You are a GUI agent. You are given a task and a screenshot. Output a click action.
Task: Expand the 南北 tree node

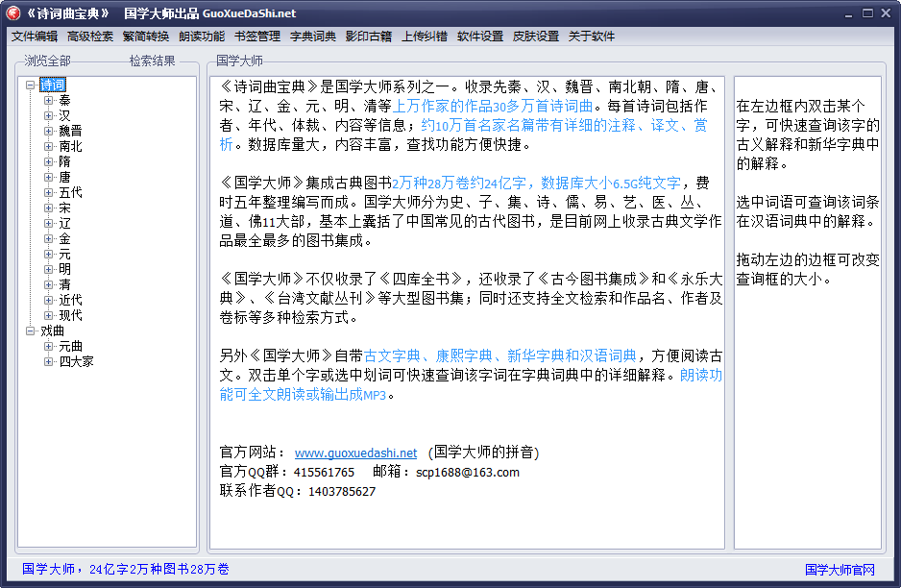49,146
